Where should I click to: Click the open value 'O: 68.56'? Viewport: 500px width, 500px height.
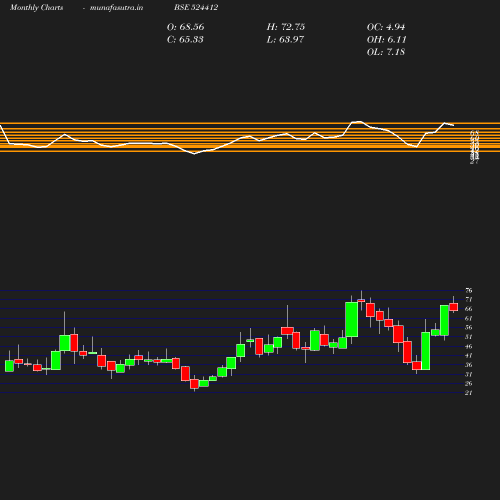point(186,27)
